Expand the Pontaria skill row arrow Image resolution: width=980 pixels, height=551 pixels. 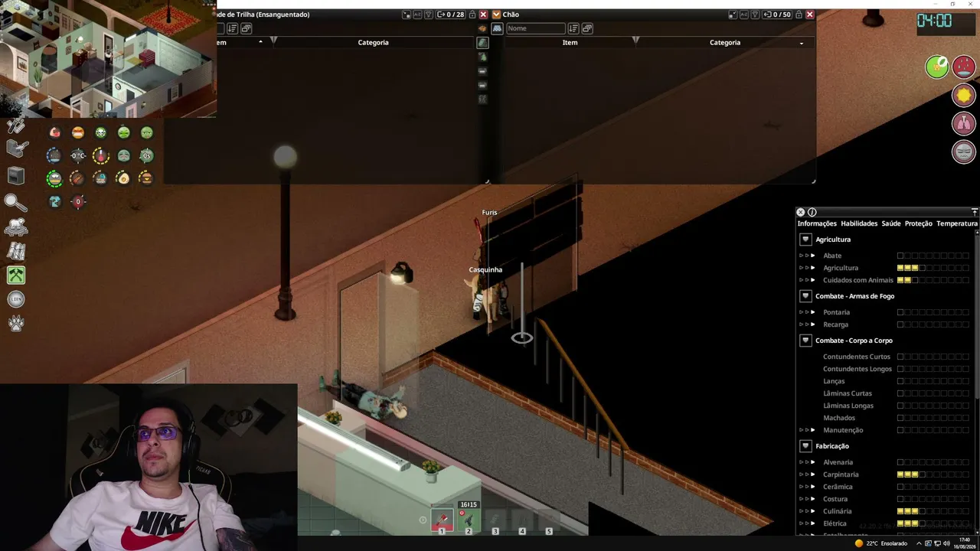812,312
